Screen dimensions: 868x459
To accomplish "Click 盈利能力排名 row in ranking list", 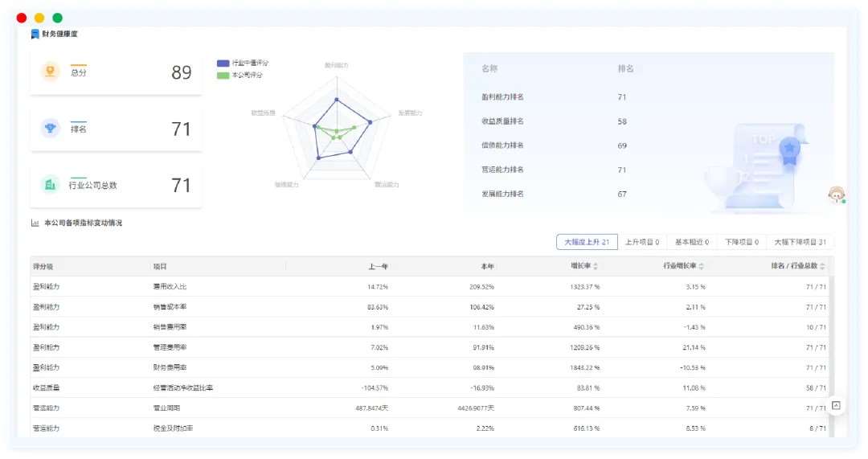I will tap(502, 97).
